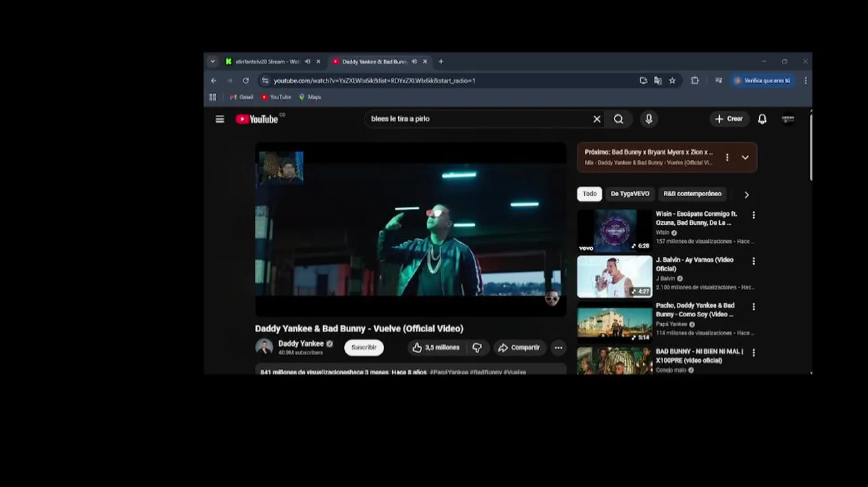This screenshot has height=487, width=868.
Task: Open the YouTube bookmark
Action: pos(276,97)
